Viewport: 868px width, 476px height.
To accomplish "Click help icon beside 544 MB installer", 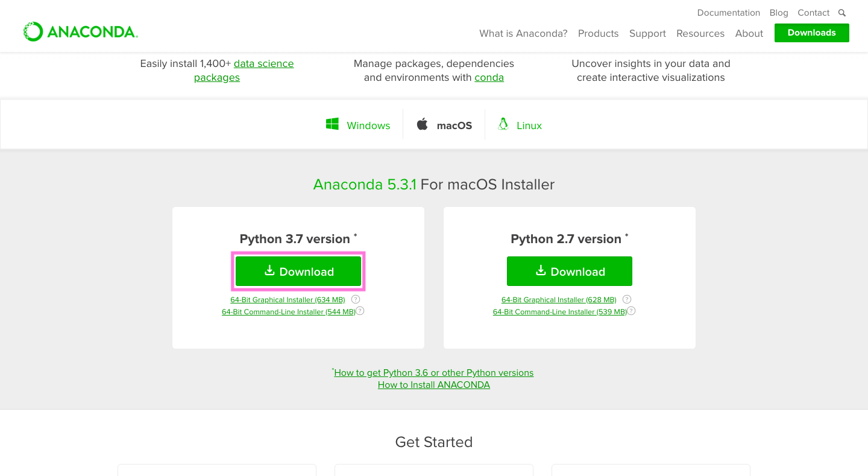I will click(x=360, y=311).
